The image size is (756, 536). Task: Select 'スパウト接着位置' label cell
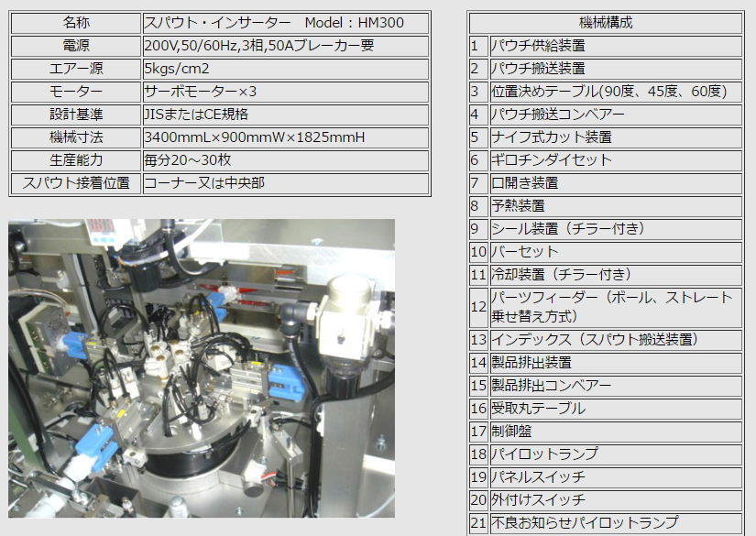[76, 183]
